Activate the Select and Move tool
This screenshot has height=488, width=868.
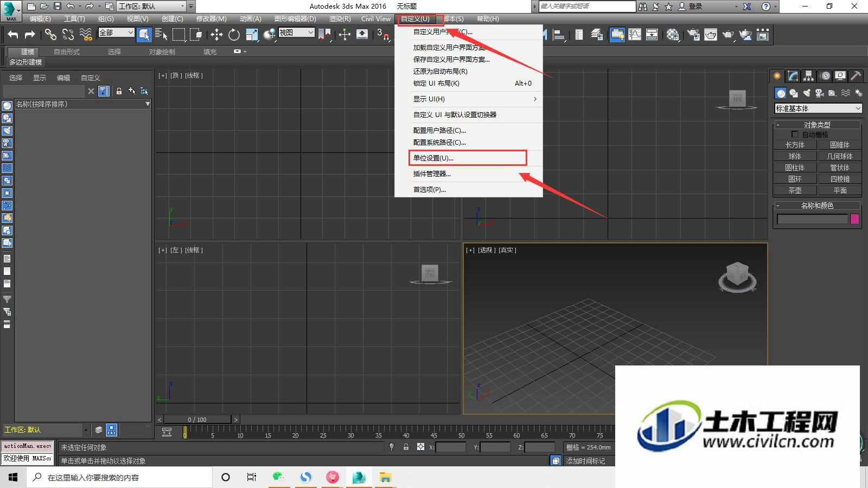(216, 35)
